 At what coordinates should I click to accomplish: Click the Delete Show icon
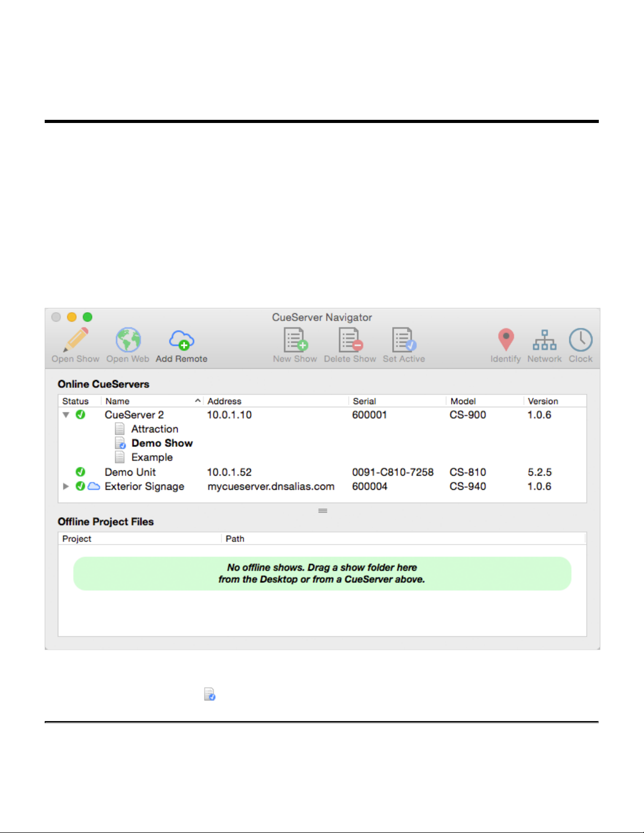click(x=350, y=340)
